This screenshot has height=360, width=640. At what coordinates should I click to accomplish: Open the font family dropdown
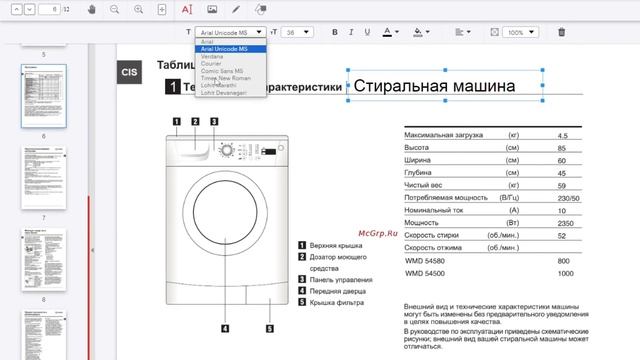[x=231, y=32]
